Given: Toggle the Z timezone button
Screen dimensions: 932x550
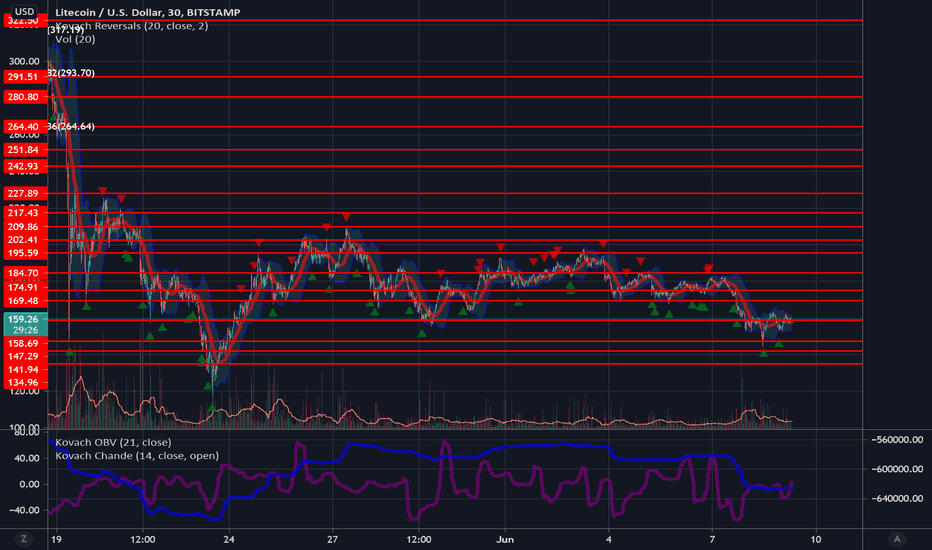Looking at the screenshot, I should pos(24,539).
